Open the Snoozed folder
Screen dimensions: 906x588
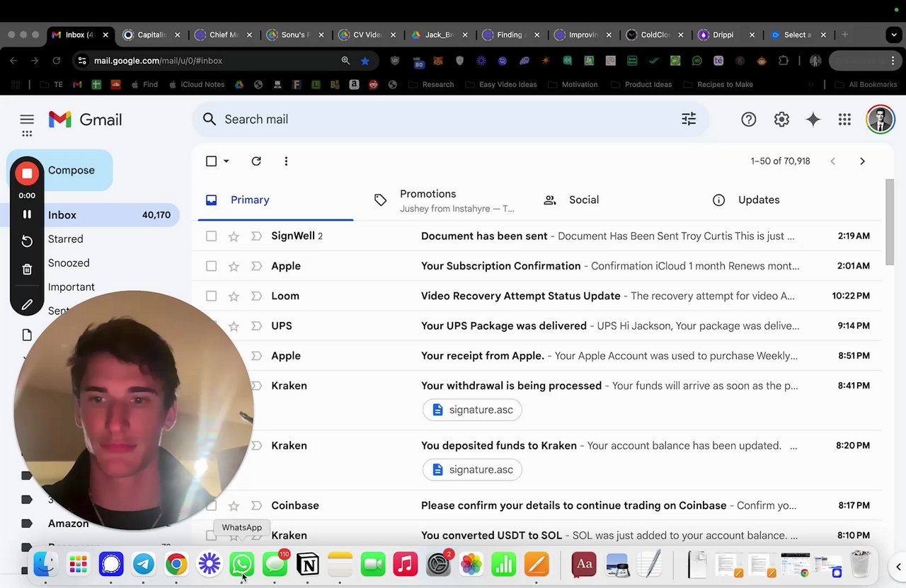pos(69,263)
